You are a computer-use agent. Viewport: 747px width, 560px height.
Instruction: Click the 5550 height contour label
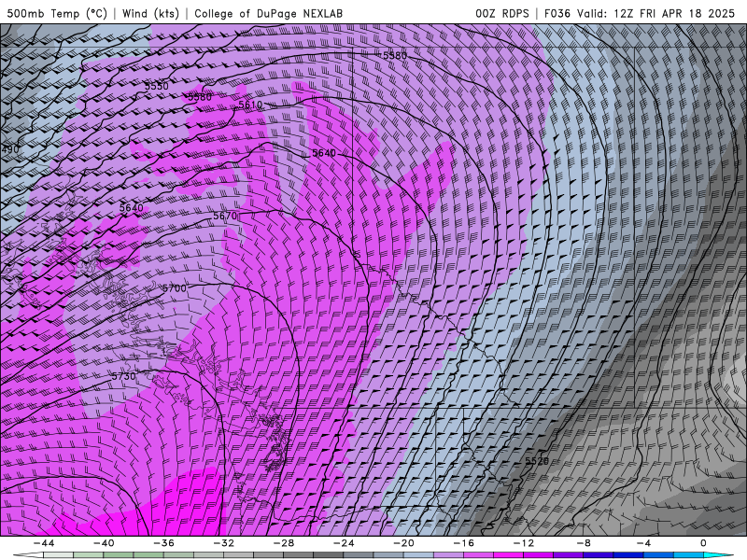tap(157, 86)
